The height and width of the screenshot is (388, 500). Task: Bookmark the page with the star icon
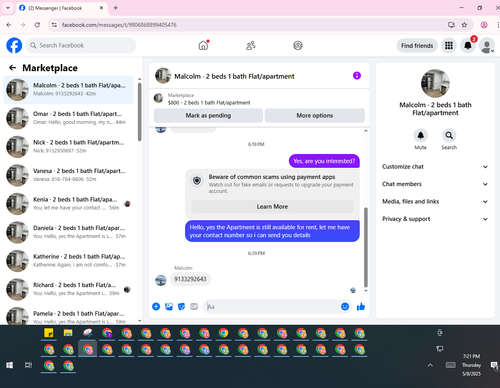pyautogui.click(x=464, y=25)
